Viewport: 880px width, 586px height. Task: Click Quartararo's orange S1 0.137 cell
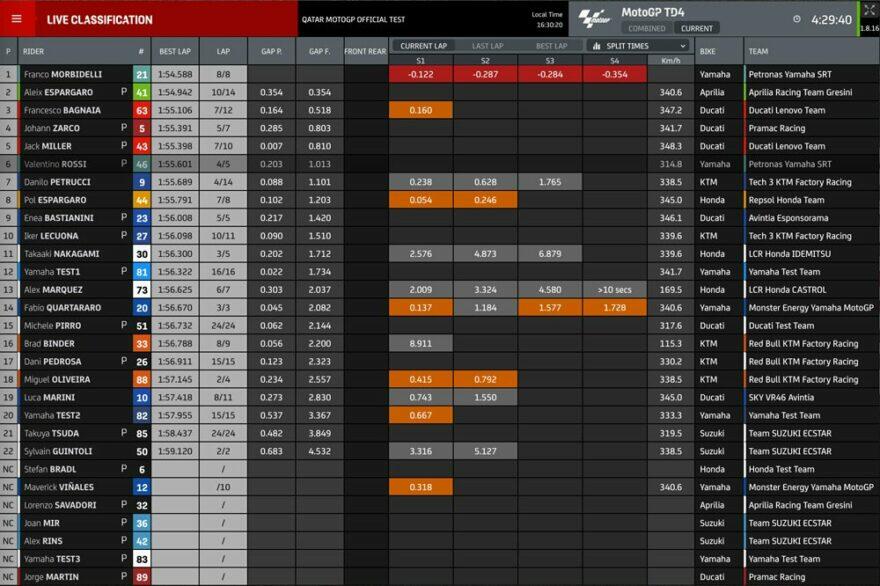[x=421, y=308]
